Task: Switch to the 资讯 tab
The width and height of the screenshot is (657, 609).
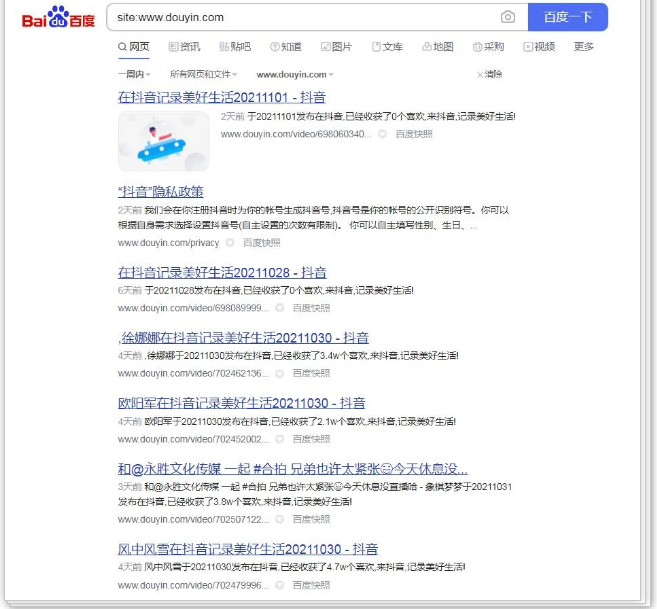Action: click(x=184, y=47)
